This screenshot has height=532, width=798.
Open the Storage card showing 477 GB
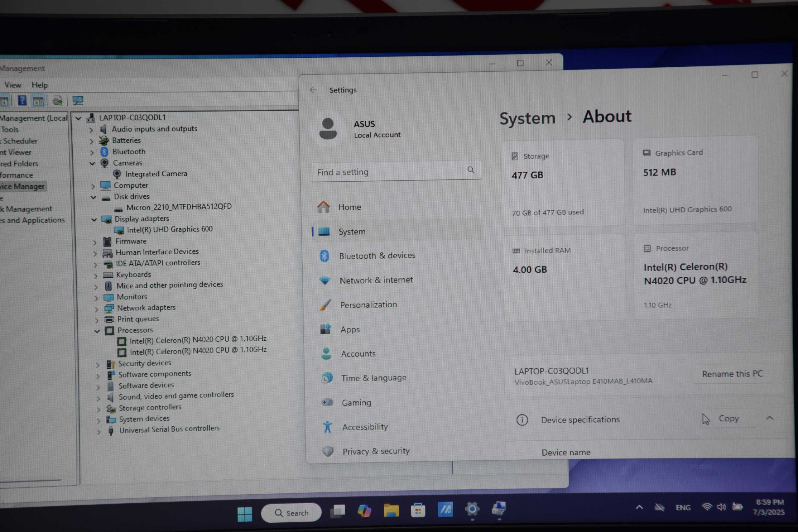tap(563, 183)
